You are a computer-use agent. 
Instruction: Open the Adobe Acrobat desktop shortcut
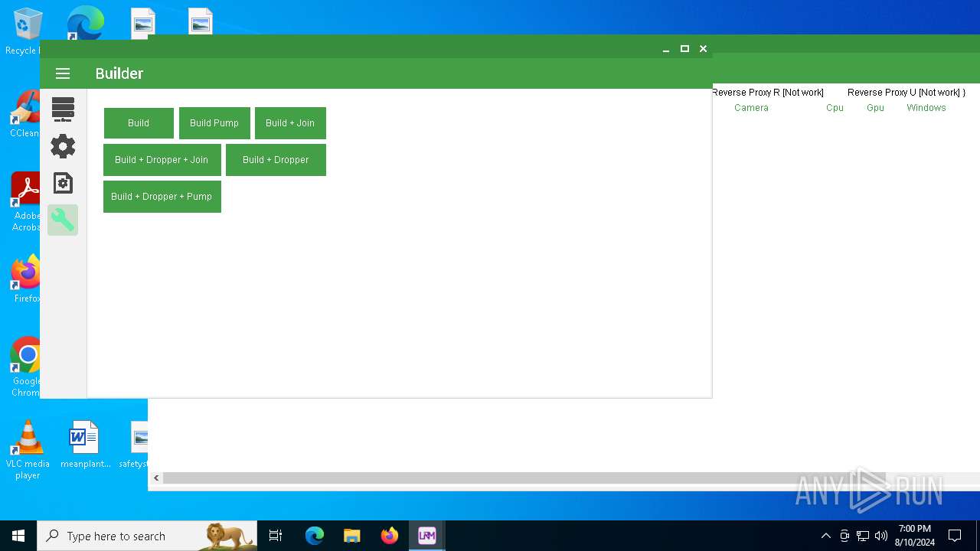point(25,202)
